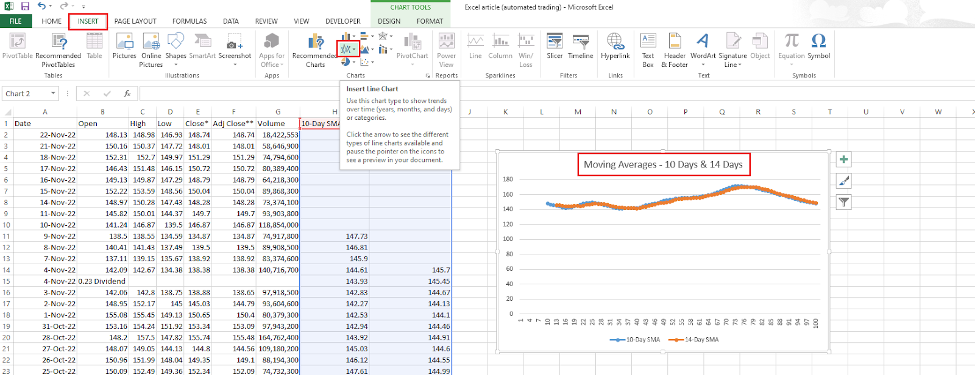This screenshot has width=977, height=375.
Task: Open the Insert Bar Chart dropdown
Action: [x=366, y=36]
